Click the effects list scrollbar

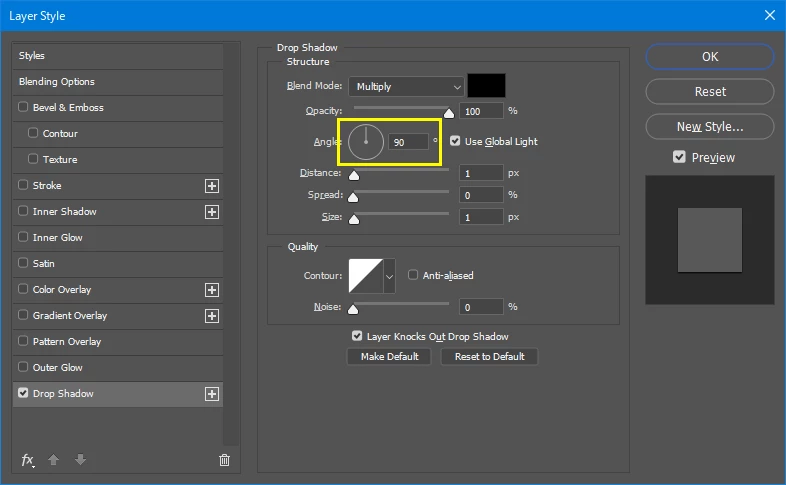click(x=231, y=244)
